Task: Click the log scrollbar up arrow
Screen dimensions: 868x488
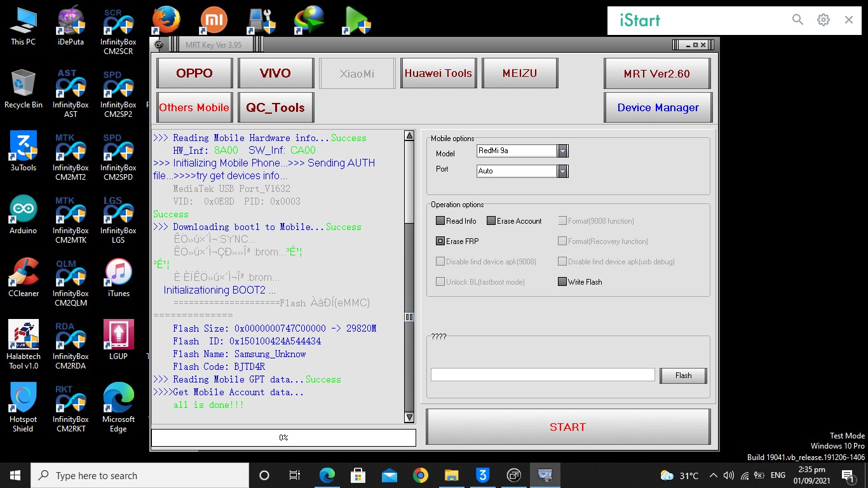Action: coord(409,135)
